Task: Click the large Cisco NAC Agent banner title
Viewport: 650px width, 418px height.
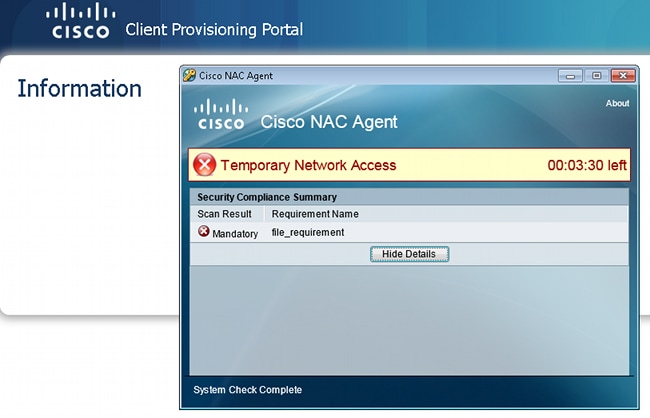Action: click(329, 122)
